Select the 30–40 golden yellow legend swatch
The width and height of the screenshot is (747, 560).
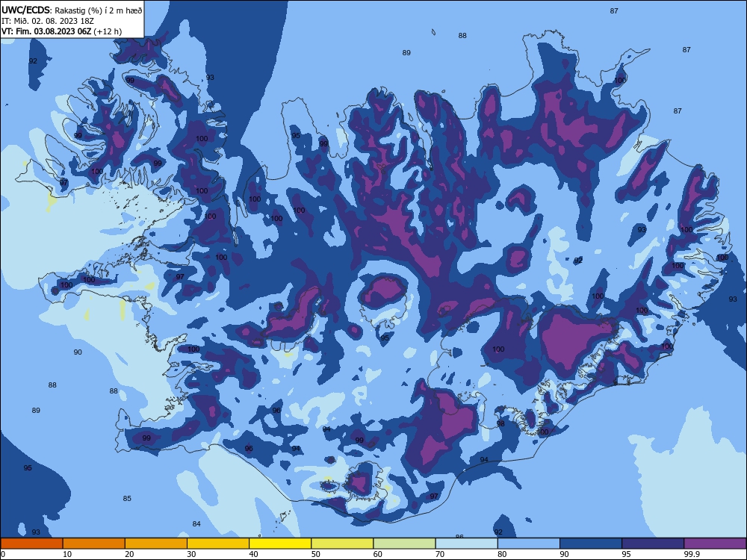[218, 544]
